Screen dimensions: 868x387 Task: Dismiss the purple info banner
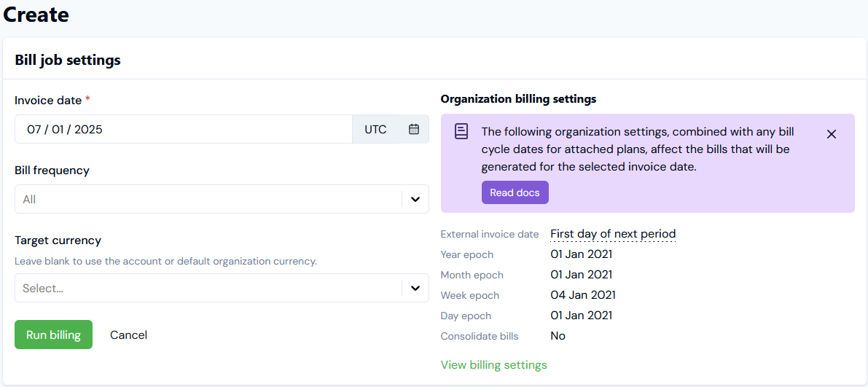832,134
